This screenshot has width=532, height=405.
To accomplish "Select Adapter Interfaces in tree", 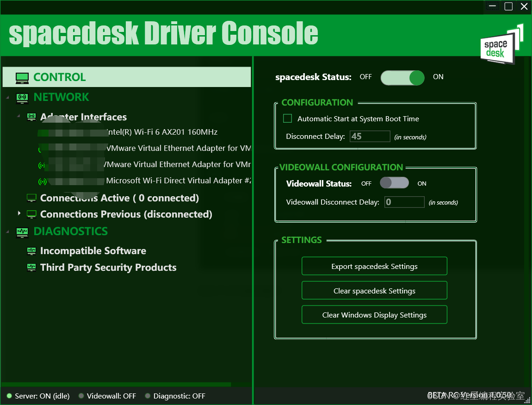I will pos(83,117).
